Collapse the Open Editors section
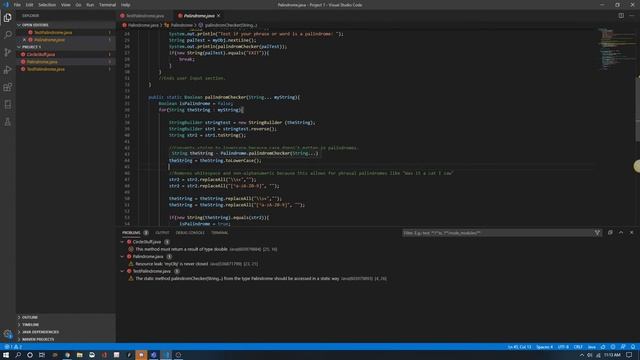The height and width of the screenshot is (360, 640). pos(67,25)
